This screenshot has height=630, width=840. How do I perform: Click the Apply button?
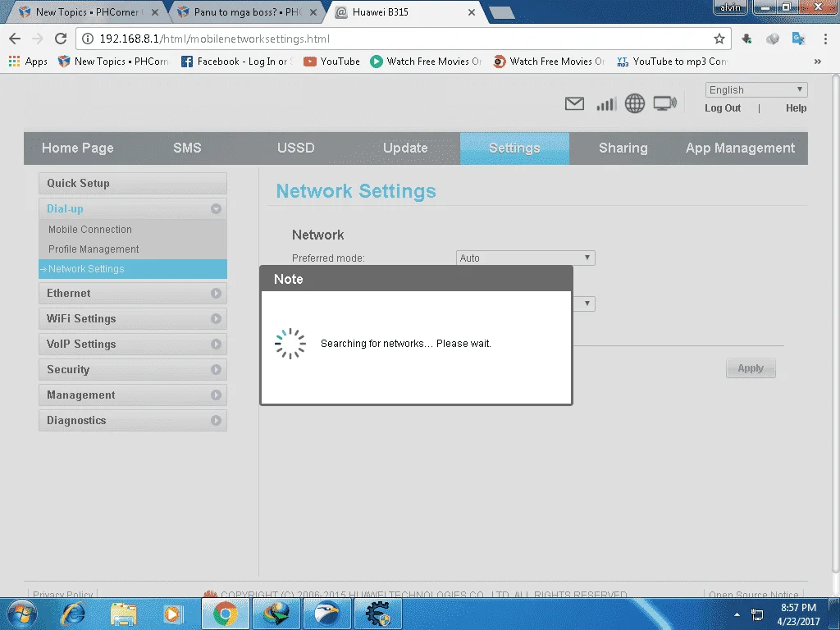(751, 368)
